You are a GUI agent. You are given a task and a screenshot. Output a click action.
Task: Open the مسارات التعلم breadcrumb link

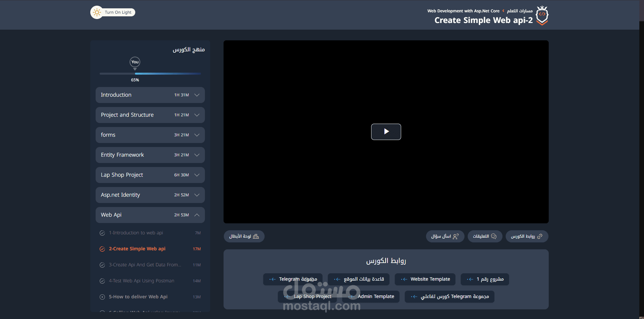pyautogui.click(x=520, y=11)
